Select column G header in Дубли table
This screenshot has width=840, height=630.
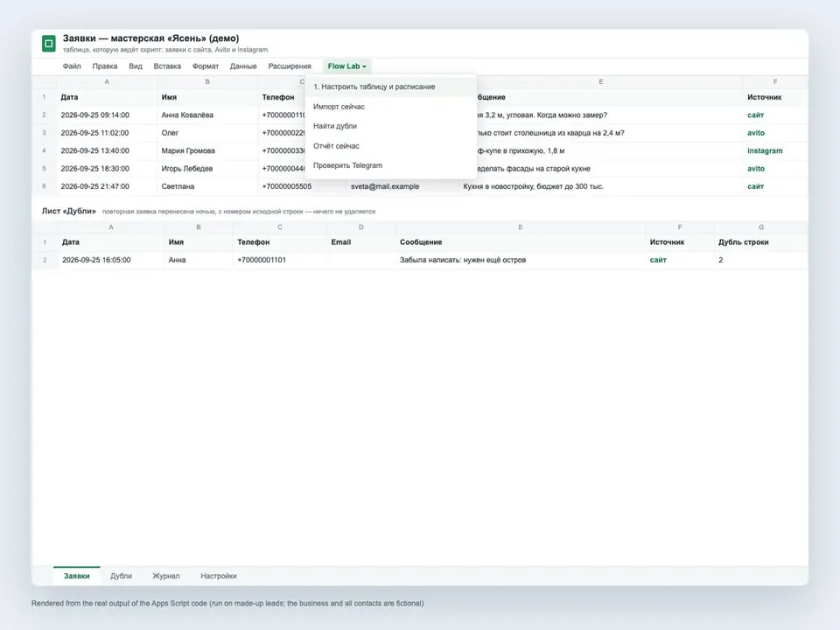coord(761,227)
